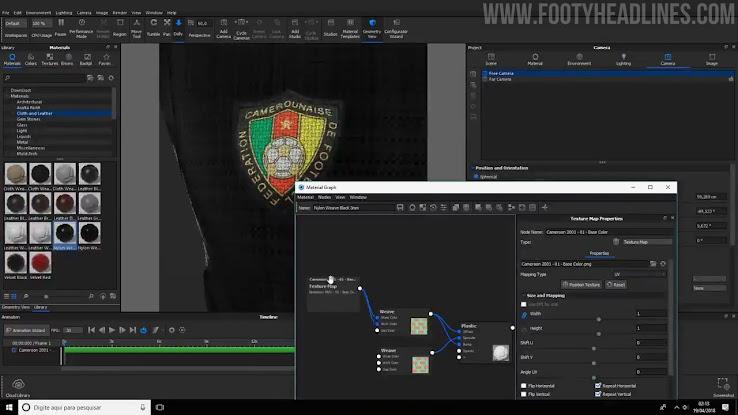
Task: Open the Nodes menu in Material Graph
Action: click(x=324, y=197)
